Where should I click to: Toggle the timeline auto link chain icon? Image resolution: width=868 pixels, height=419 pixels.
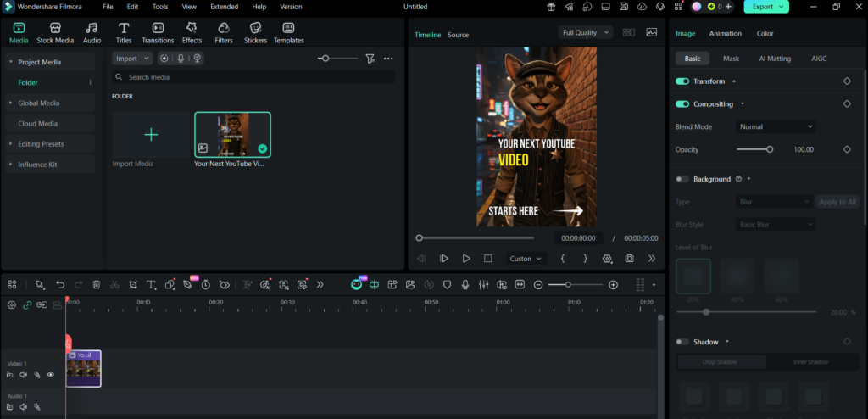(27, 304)
